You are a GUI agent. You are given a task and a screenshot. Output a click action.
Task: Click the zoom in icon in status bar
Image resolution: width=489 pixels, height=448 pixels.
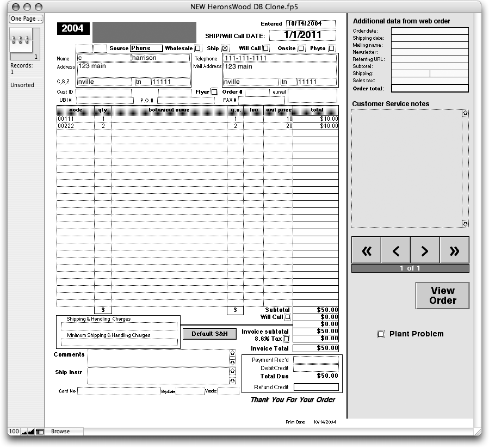(x=31, y=432)
